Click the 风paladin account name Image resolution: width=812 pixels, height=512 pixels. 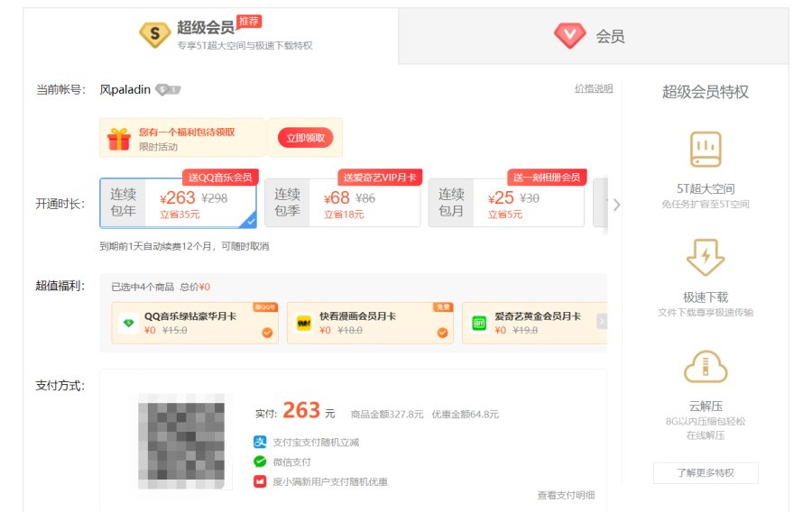pyautogui.click(x=125, y=89)
